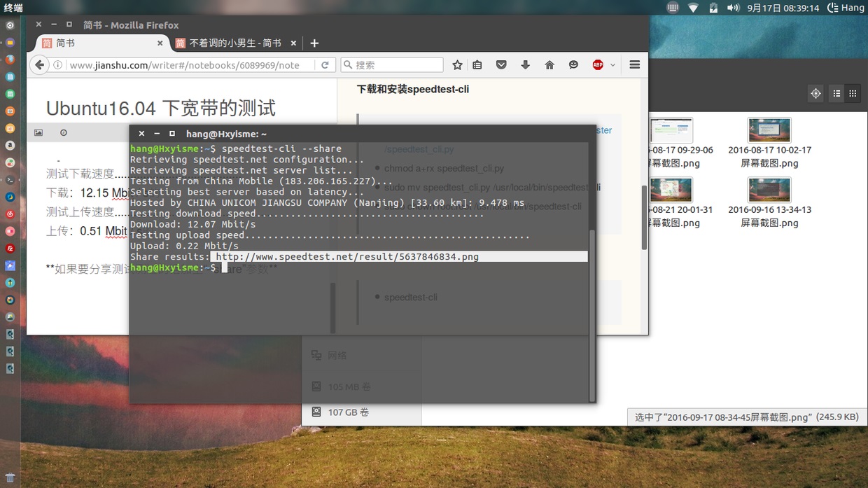
Task: Switch file manager to list view
Action: (836, 94)
